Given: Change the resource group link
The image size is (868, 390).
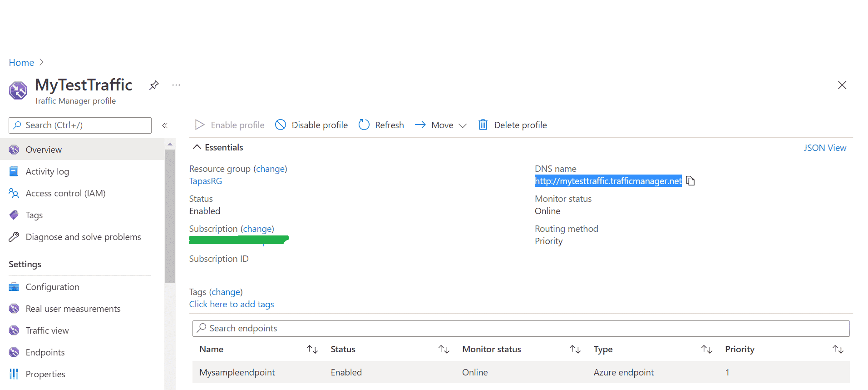Looking at the screenshot, I should click(270, 169).
